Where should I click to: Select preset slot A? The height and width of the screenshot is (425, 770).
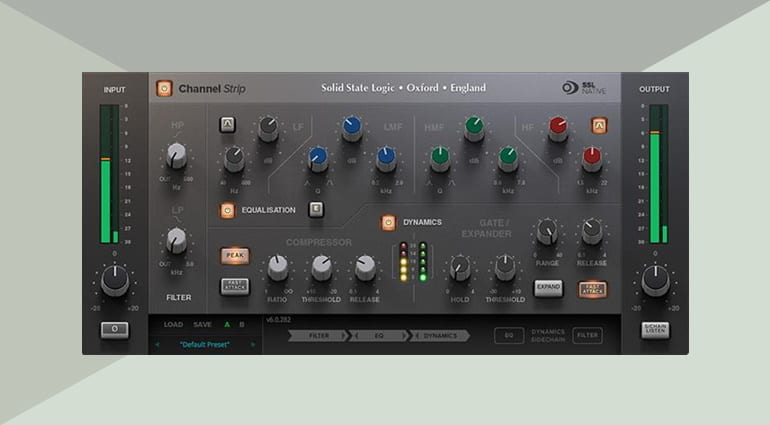click(227, 325)
